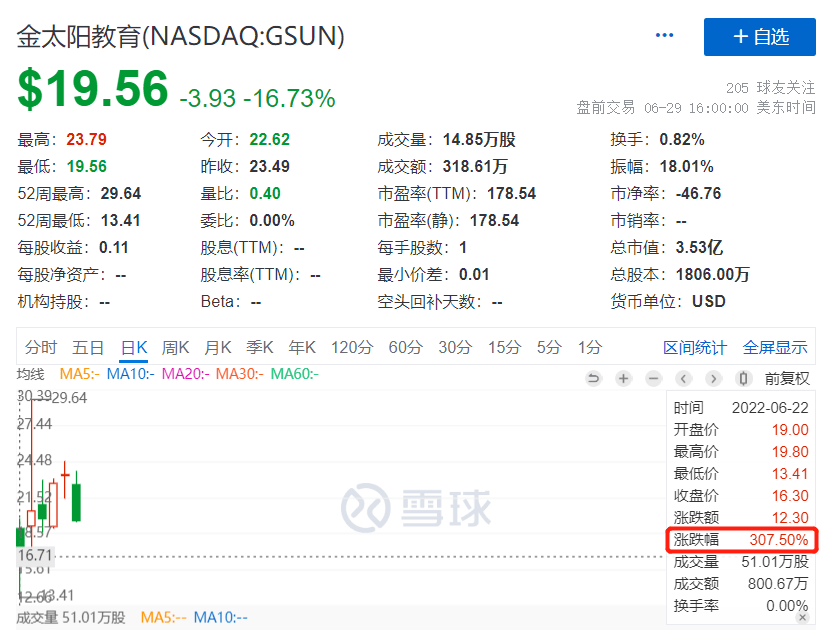Select the 周K weekly chart tab

176,347
